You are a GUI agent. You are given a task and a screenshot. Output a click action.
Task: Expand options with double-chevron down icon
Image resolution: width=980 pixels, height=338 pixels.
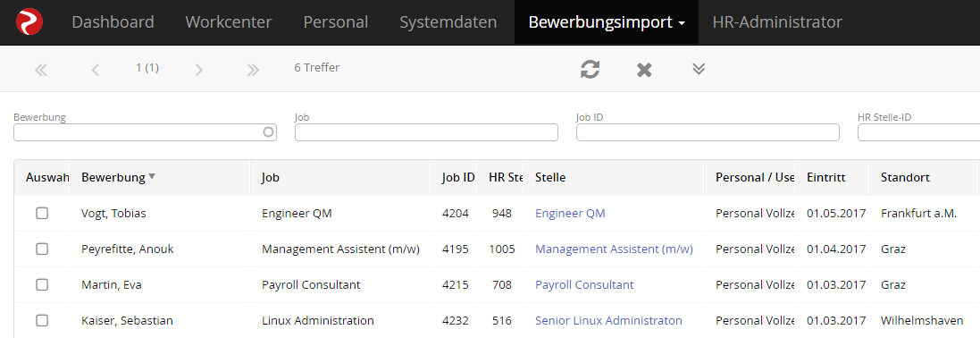[699, 68]
